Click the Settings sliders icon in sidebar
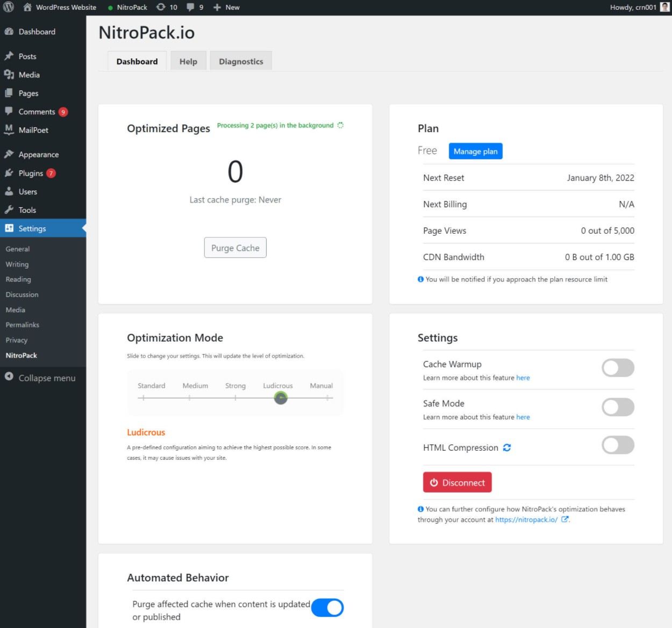This screenshot has height=628, width=672. coord(9,228)
